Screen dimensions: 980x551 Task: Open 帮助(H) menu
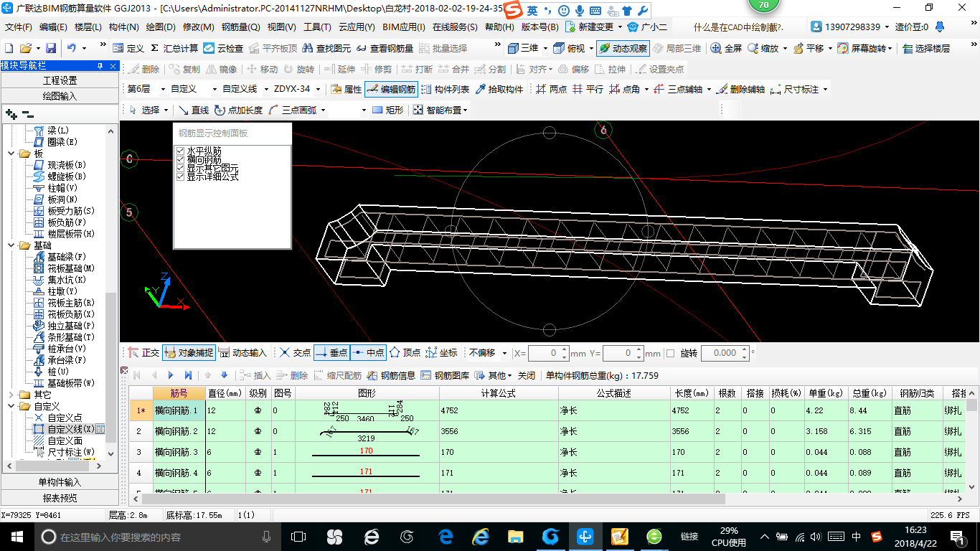[x=499, y=27]
